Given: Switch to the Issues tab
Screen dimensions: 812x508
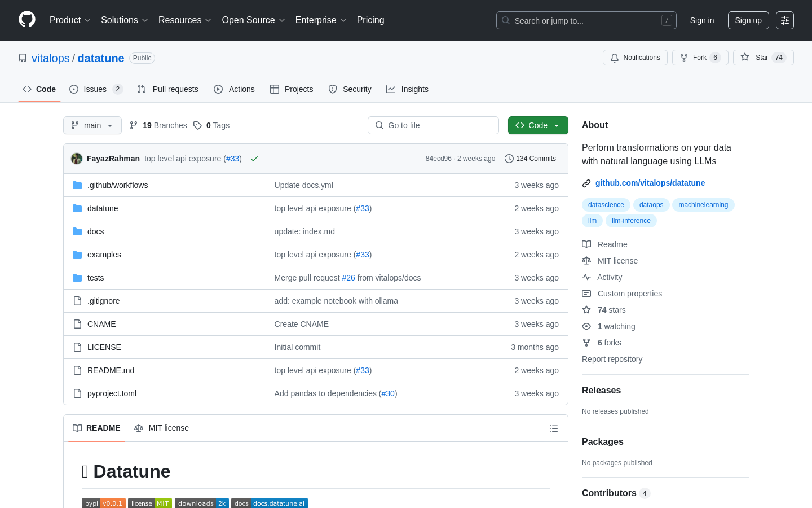Looking at the screenshot, I should 96,89.
